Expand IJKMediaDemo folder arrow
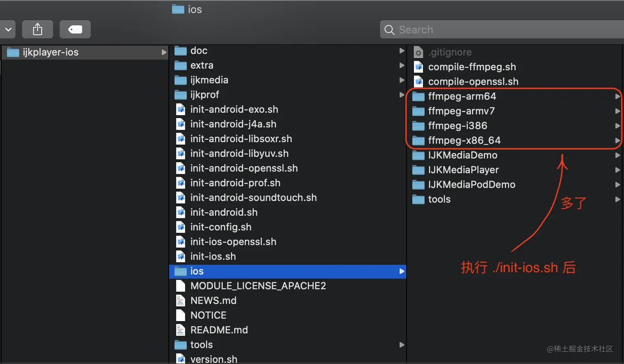Viewport: 624px width, 364px height. tap(617, 155)
